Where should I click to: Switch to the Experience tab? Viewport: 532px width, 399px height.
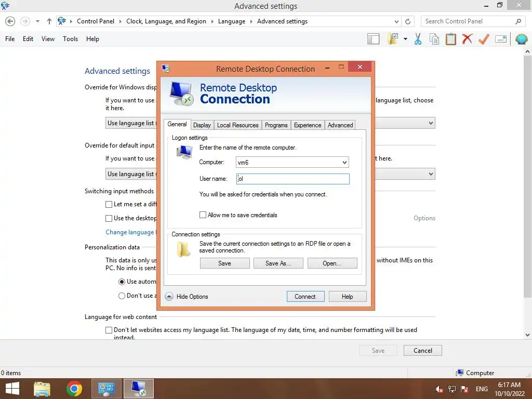point(308,125)
